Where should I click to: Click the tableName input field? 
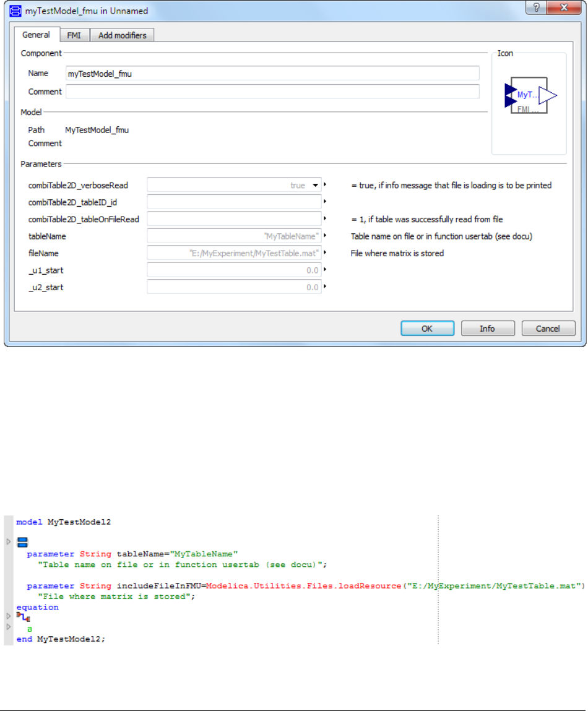tap(234, 236)
